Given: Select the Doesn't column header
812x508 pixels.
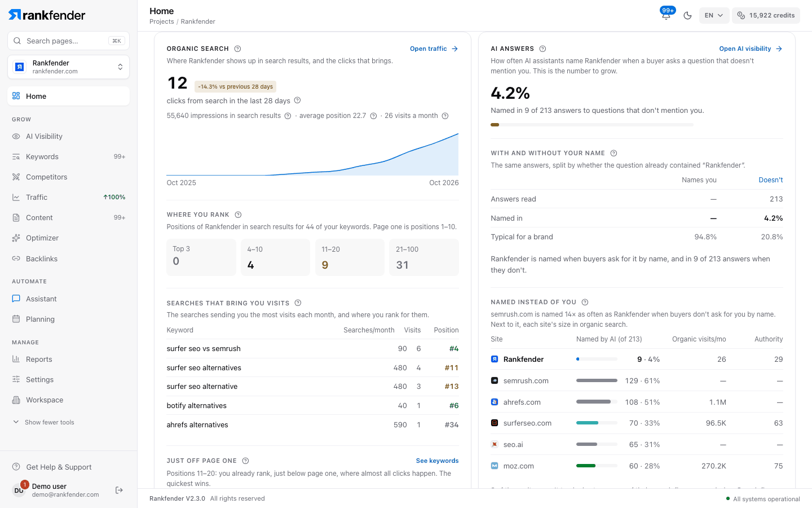Looking at the screenshot, I should pyautogui.click(x=770, y=180).
